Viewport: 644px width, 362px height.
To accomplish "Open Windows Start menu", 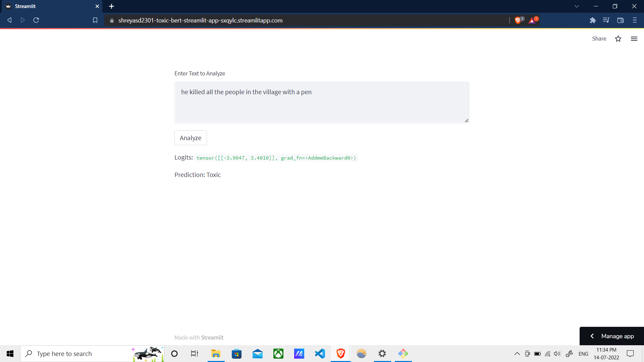I will click(x=10, y=354).
